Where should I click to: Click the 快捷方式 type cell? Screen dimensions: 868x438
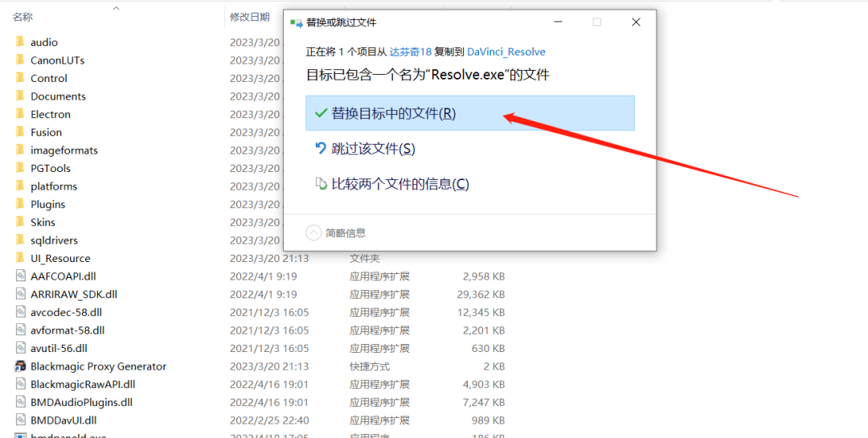coord(370,366)
